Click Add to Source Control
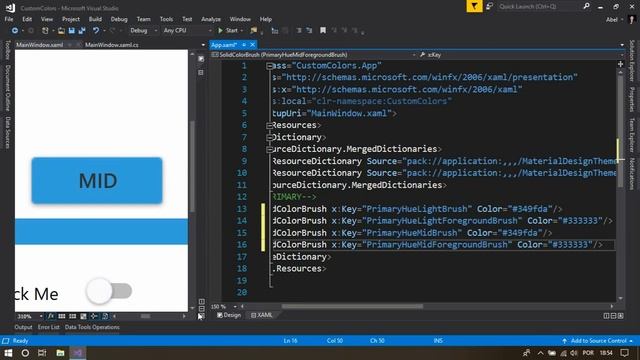This screenshot has height=360, width=640. [x=598, y=341]
